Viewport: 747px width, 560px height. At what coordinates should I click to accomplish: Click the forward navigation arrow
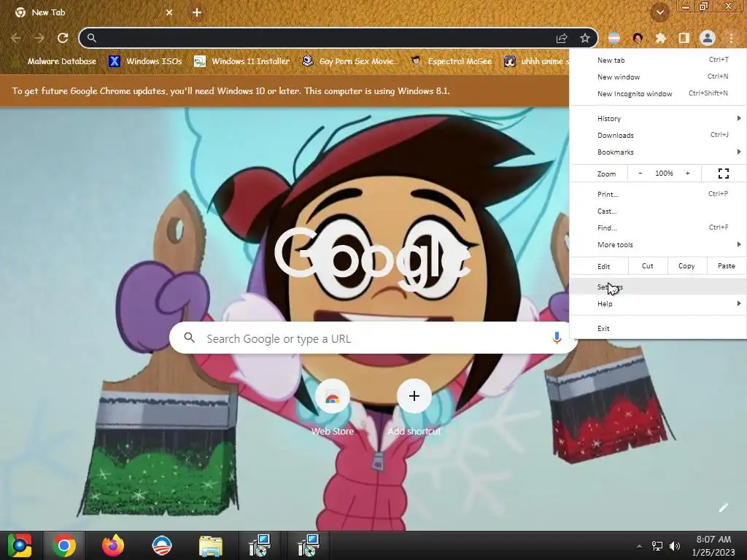click(x=39, y=38)
